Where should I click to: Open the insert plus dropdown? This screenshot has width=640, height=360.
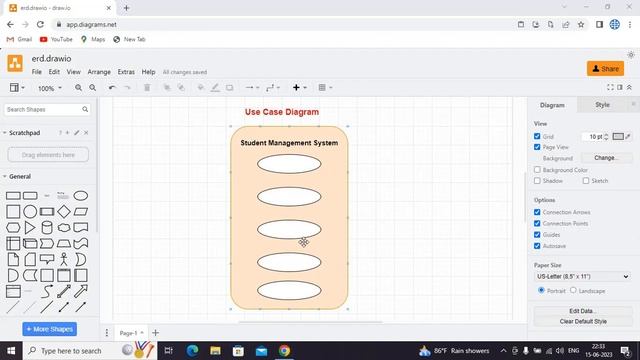click(x=300, y=88)
